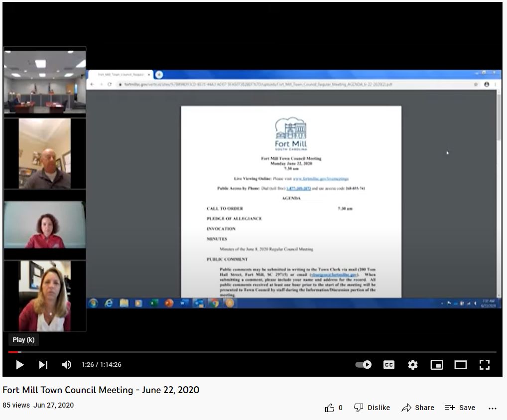Save video to a playlist
507x420 pixels.
coord(460,408)
